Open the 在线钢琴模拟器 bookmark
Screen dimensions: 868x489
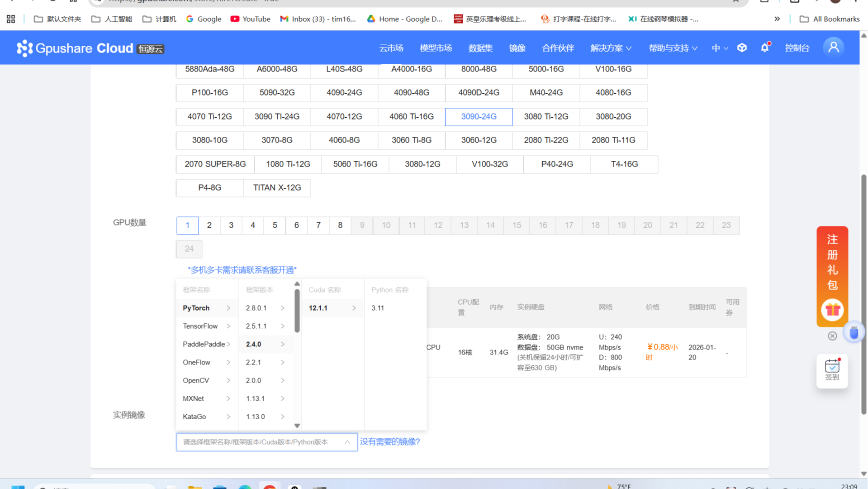664,19
